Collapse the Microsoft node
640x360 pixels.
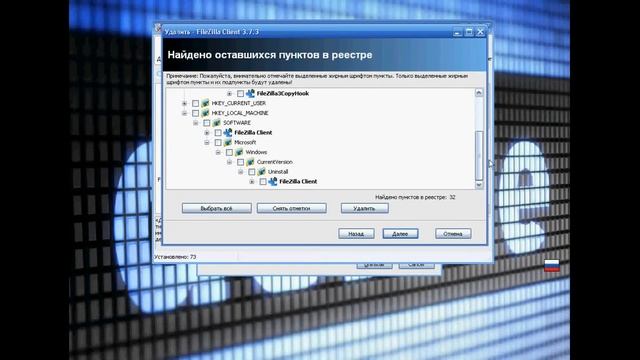click(x=207, y=142)
